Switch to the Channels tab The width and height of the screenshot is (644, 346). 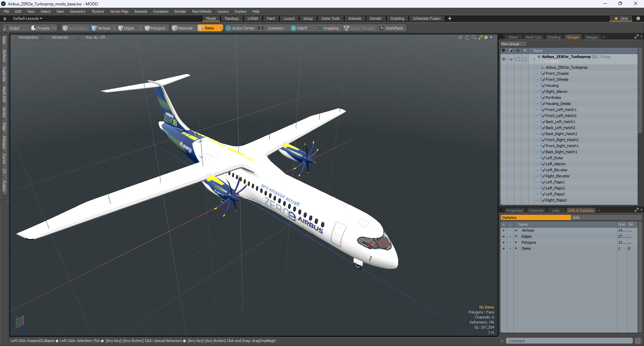point(536,211)
